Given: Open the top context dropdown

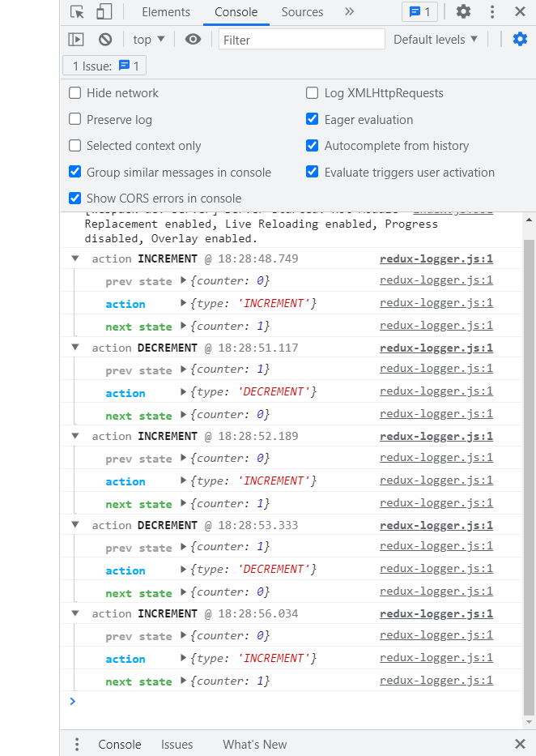Looking at the screenshot, I should click(149, 40).
